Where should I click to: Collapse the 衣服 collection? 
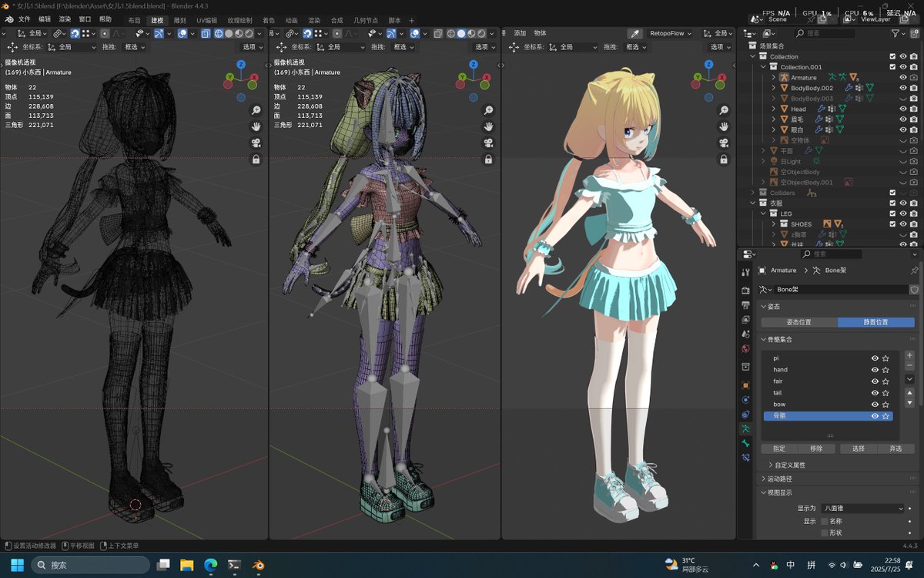click(x=753, y=203)
